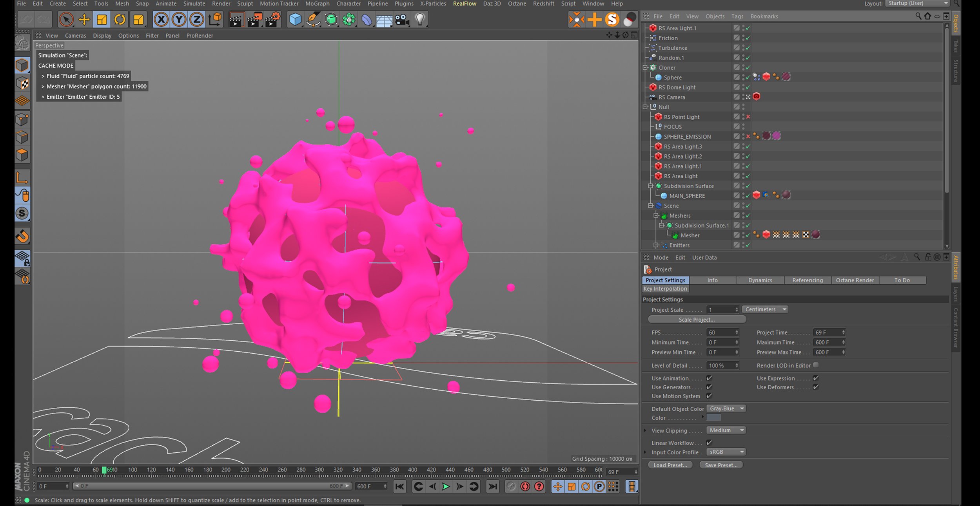980x506 pixels.
Task: Select the Scale tool in top toolbar
Action: (x=102, y=19)
